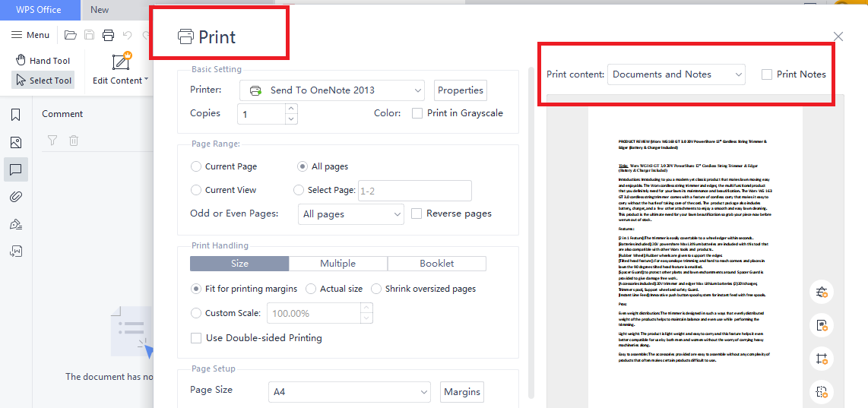Click the Select Page range input box
Screen dimensions: 868x408
(415, 191)
